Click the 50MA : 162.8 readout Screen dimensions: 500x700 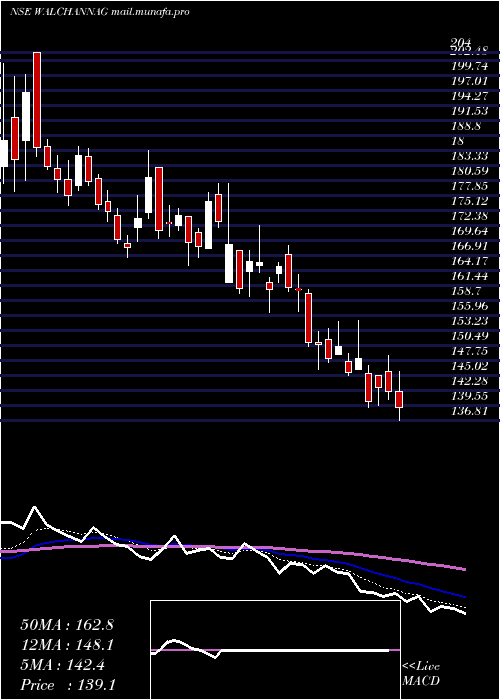point(67,625)
